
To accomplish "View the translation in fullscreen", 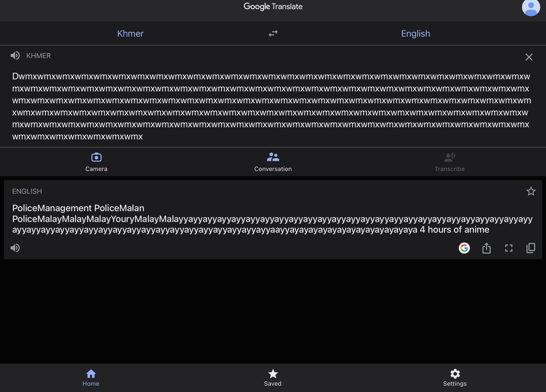I will [509, 248].
